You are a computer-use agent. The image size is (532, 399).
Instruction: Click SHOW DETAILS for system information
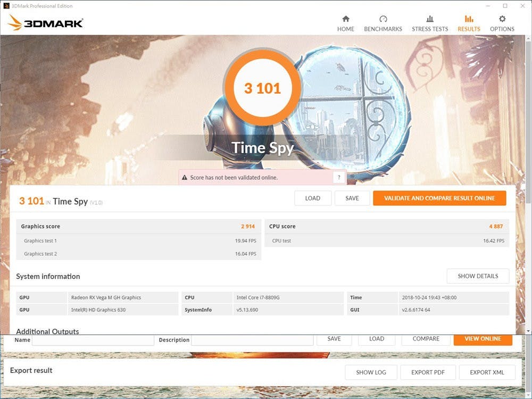coord(478,276)
